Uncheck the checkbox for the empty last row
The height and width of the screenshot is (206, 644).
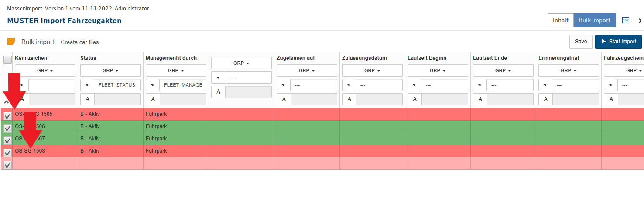click(7, 165)
